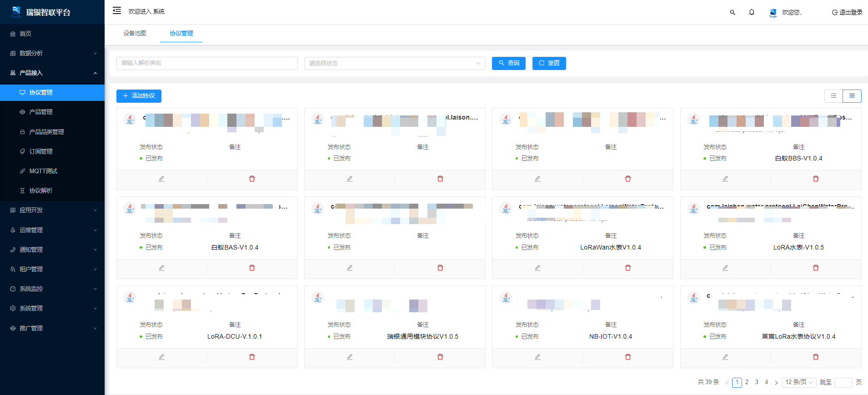Expand the 运维管理 sidebar menu

pyautogui.click(x=52, y=230)
